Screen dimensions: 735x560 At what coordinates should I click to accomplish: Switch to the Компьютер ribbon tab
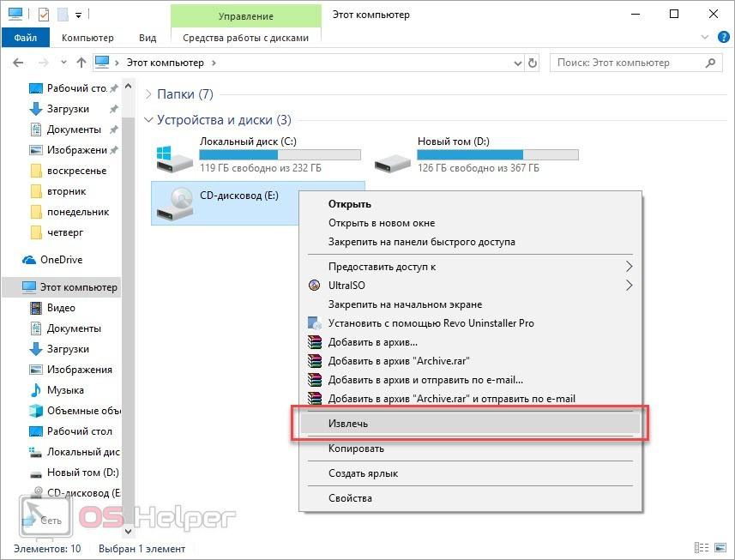[x=87, y=38]
